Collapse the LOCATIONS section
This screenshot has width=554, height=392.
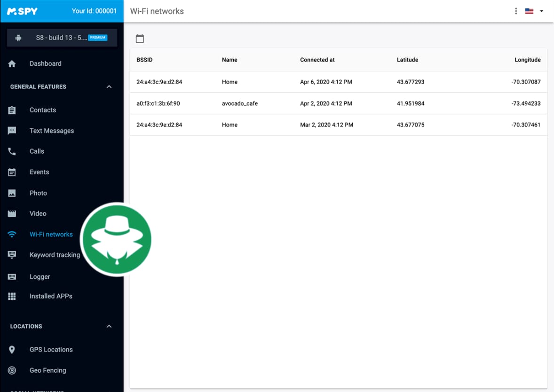109,326
